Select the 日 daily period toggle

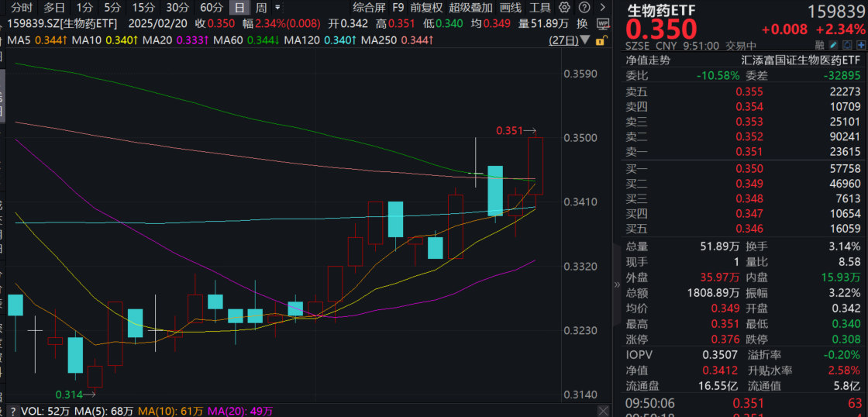click(240, 8)
